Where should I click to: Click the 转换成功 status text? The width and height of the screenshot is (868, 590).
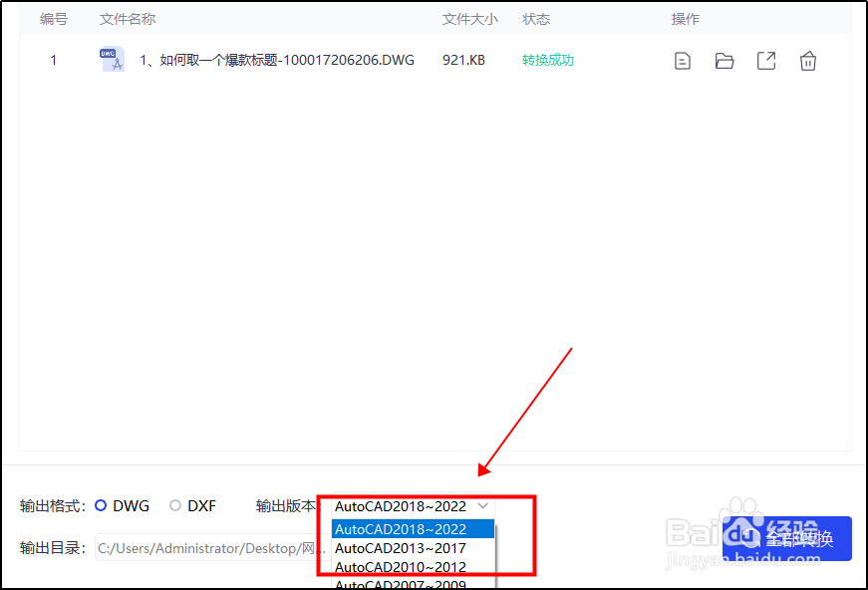pyautogui.click(x=547, y=60)
